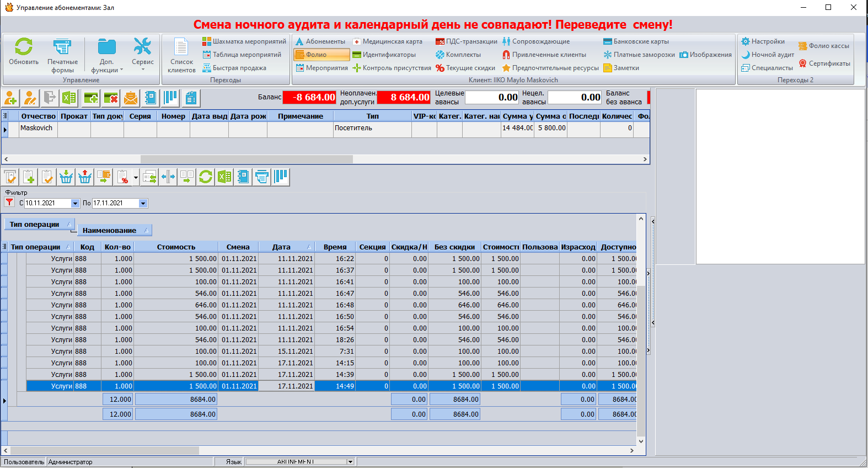Click the start date field 10.11.2021
Screen dimensions: 868x468
tap(48, 203)
